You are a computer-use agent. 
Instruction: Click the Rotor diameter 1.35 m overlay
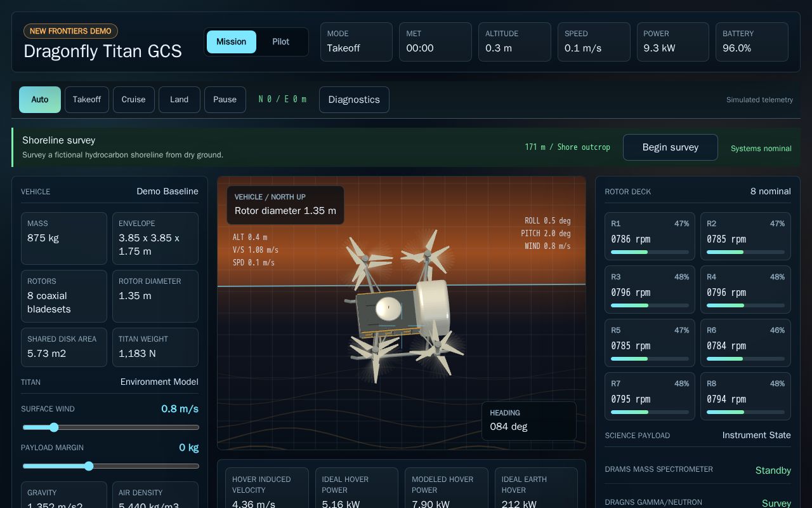pos(285,204)
